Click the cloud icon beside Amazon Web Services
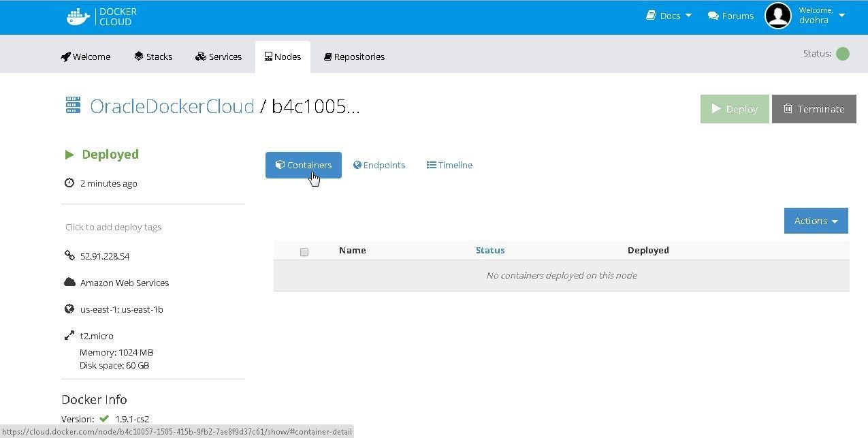 (69, 282)
